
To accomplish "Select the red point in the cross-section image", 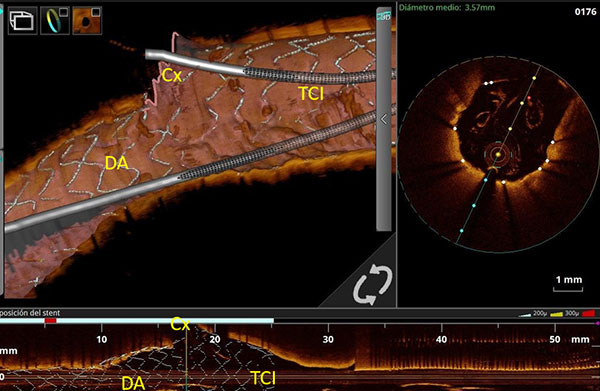I will click(529, 98).
